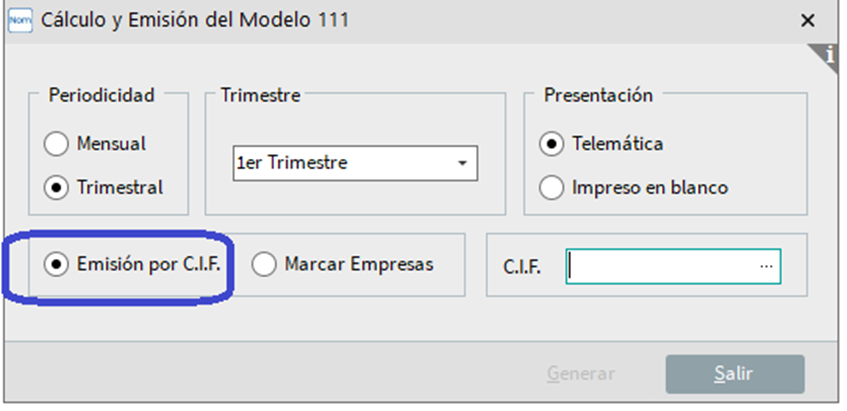Select Emisión por C.I.F. option
847x411 pixels.
pos(132,265)
